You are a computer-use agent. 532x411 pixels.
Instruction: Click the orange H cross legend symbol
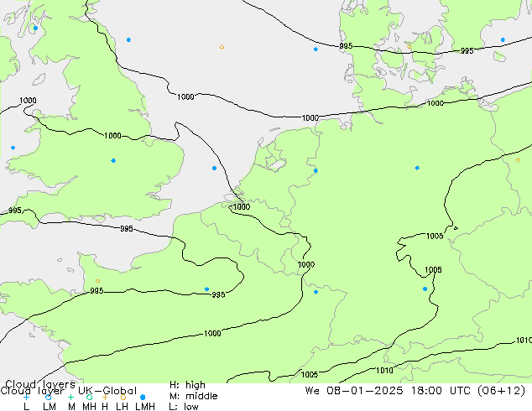[105, 397]
